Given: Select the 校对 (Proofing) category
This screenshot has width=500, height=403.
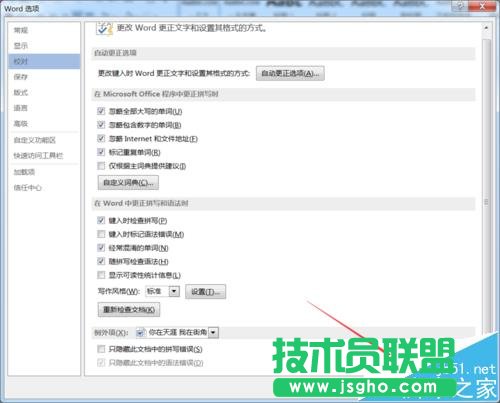Looking at the screenshot, I should click(44, 61).
